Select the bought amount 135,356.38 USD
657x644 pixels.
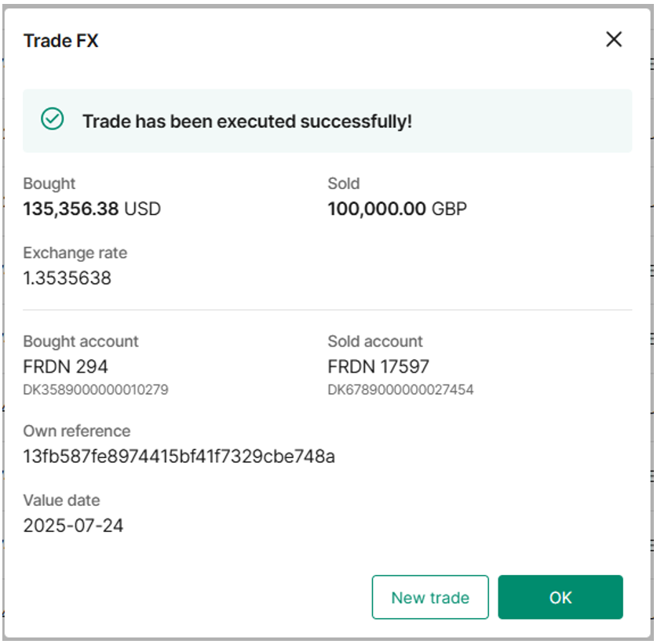[92, 209]
